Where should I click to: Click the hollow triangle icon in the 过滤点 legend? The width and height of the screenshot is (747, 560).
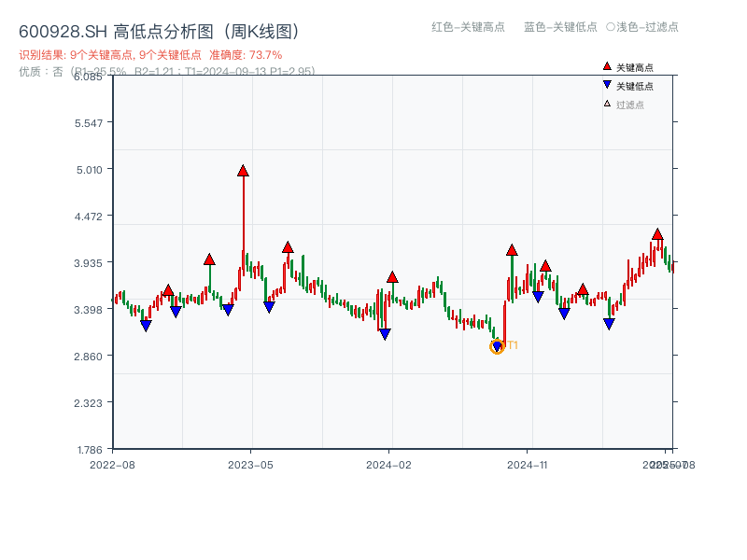point(607,104)
